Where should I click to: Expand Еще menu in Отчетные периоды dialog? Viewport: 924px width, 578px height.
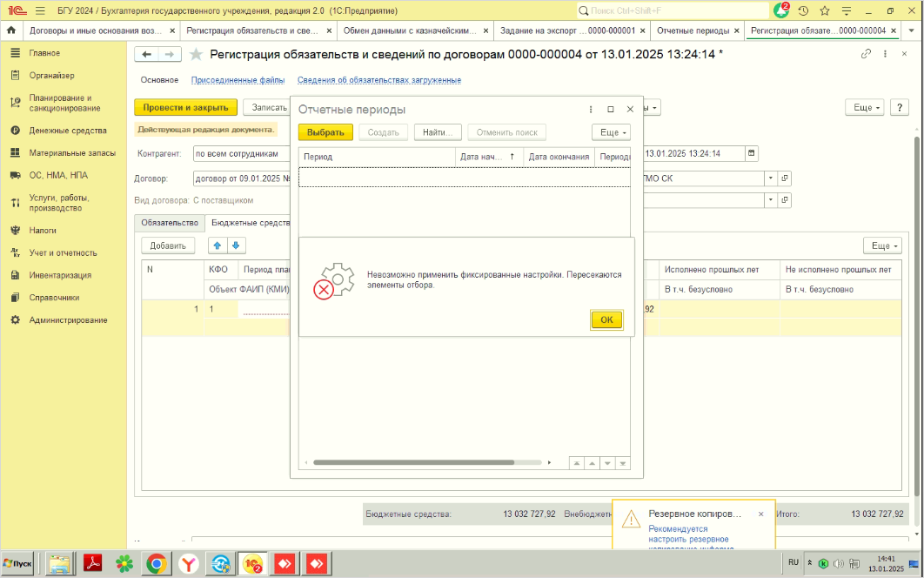611,132
